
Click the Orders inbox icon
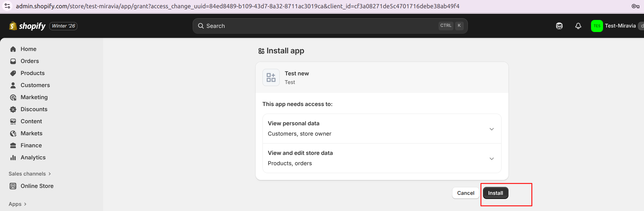click(13, 61)
